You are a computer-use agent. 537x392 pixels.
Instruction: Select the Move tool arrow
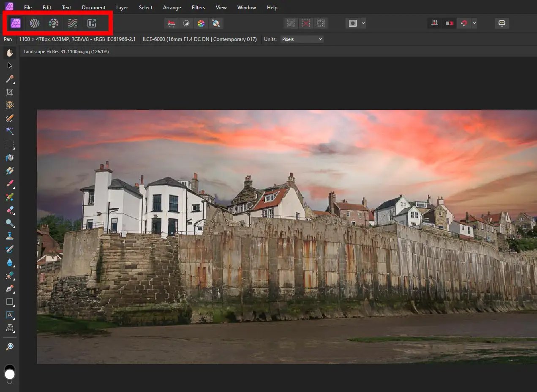coord(10,66)
